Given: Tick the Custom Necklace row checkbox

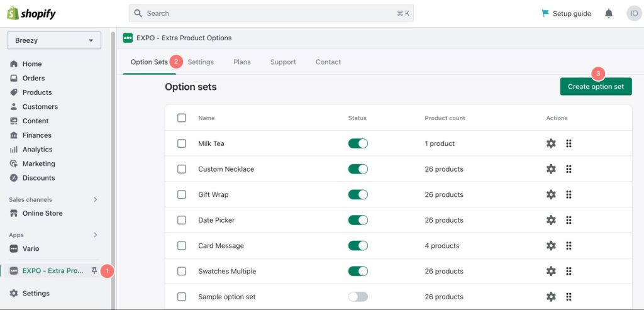Looking at the screenshot, I should pyautogui.click(x=182, y=169).
